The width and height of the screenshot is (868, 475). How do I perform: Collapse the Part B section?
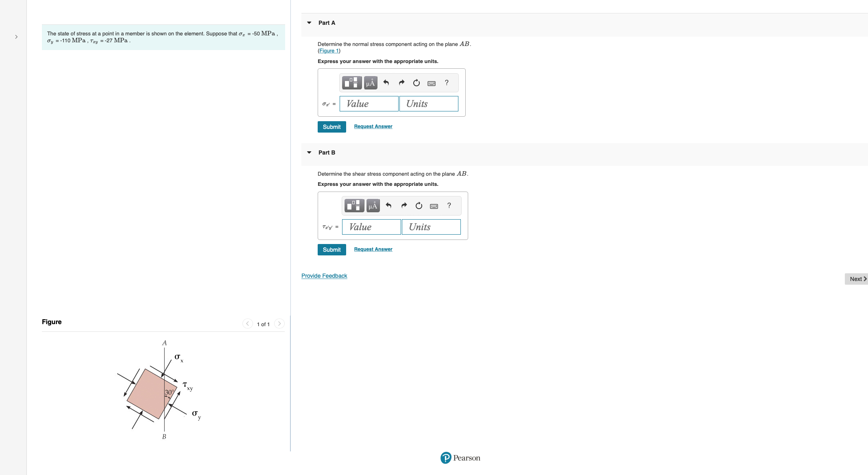point(310,153)
